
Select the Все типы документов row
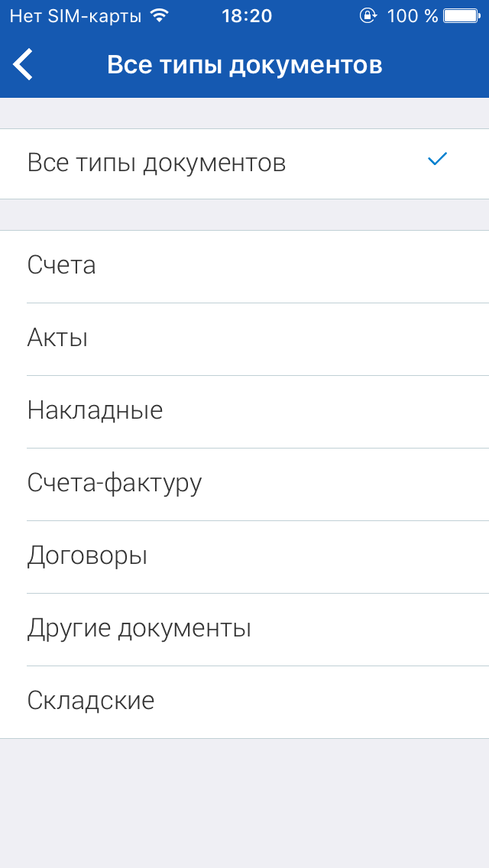244,164
